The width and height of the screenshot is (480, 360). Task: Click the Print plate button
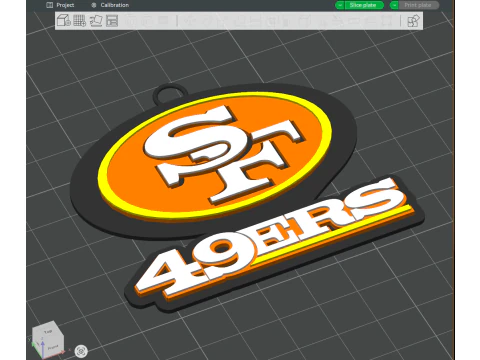coord(419,5)
